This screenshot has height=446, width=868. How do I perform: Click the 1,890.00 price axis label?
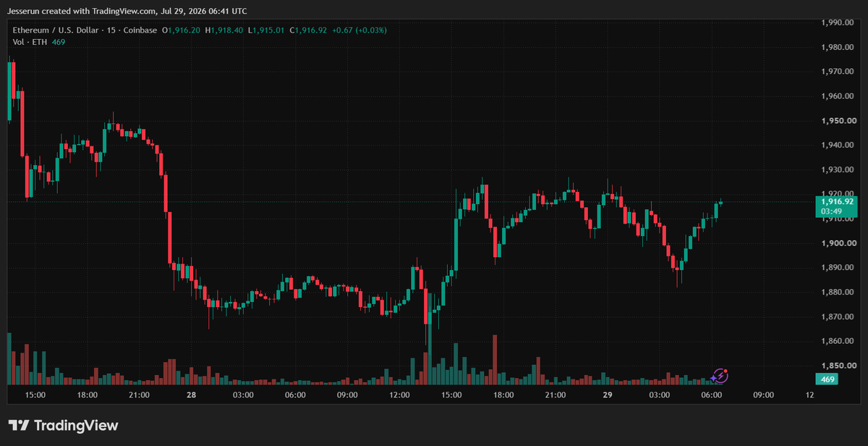[839, 268]
